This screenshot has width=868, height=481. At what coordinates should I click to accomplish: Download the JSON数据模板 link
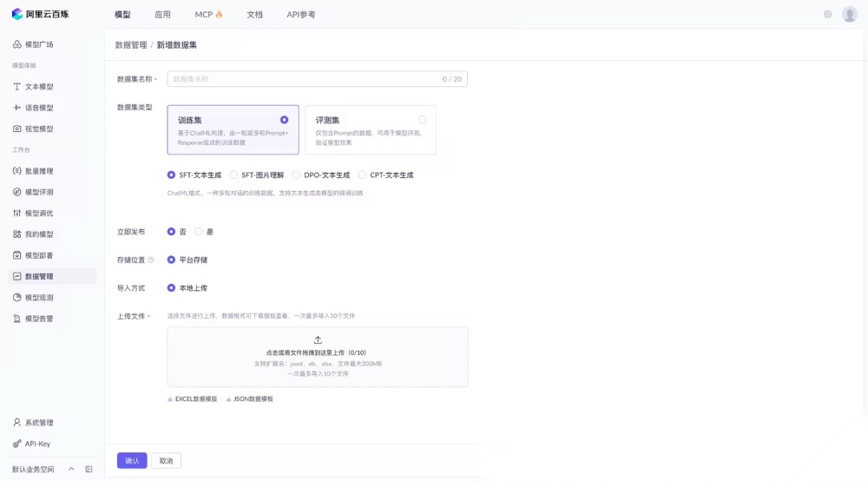tap(253, 399)
